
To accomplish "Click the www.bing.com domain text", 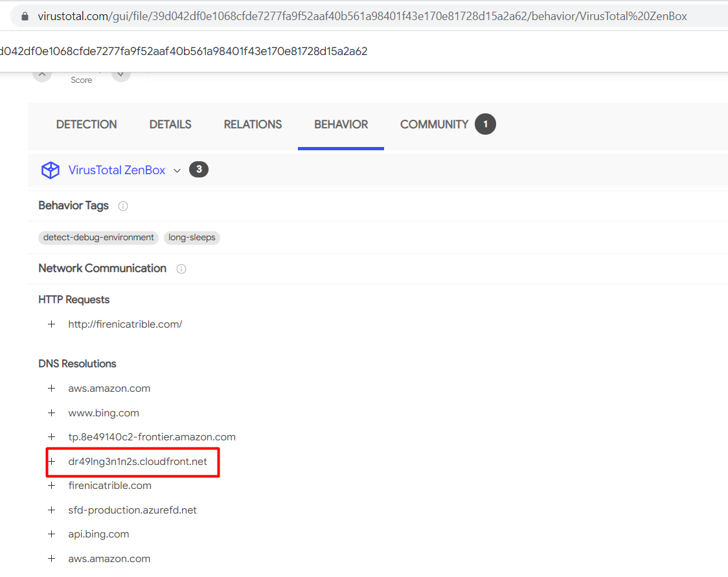I will tap(104, 413).
